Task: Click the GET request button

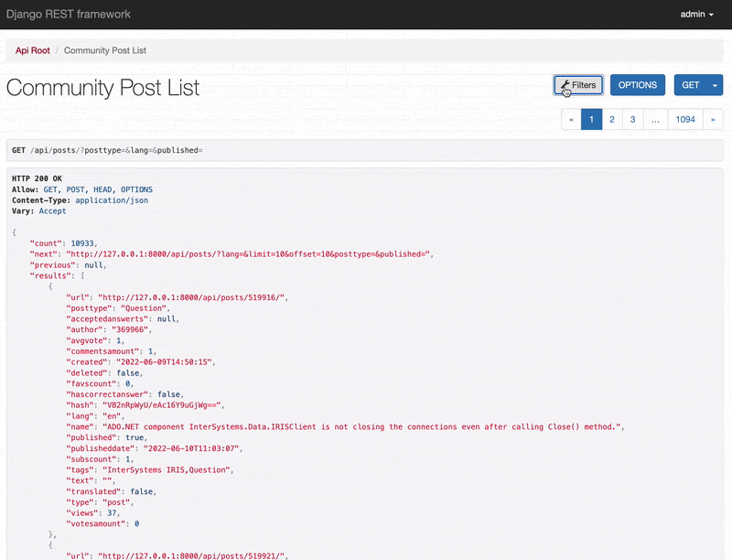Action: (691, 85)
